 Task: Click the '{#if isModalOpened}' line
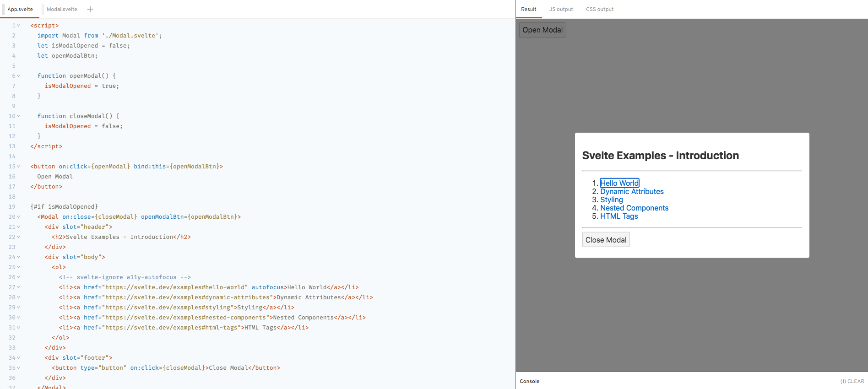[x=64, y=207]
